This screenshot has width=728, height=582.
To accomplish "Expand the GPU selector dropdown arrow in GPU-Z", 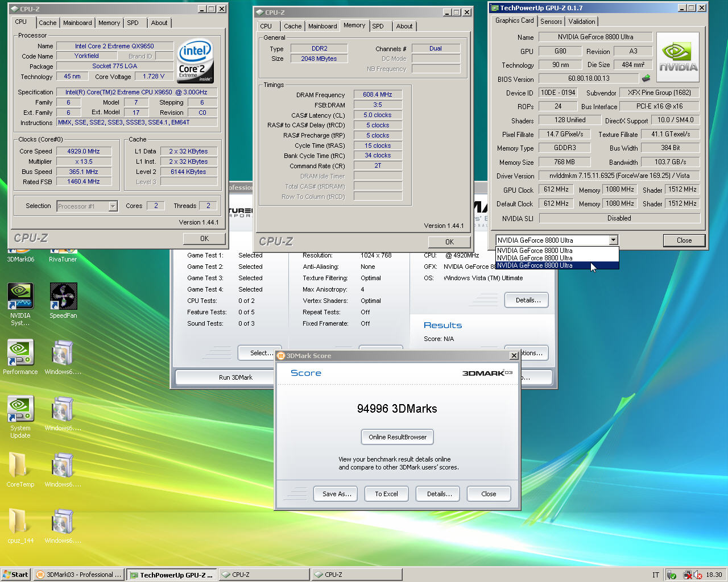I will tap(613, 240).
